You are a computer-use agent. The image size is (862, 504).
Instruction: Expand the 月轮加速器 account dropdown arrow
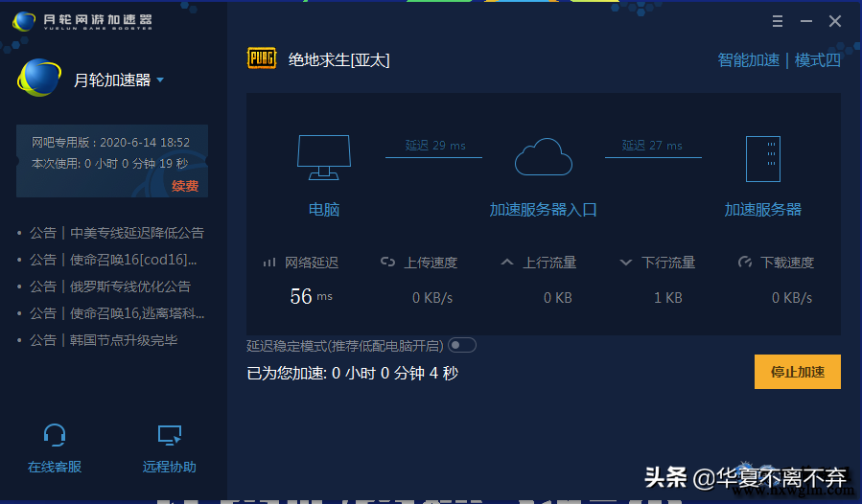click(160, 80)
